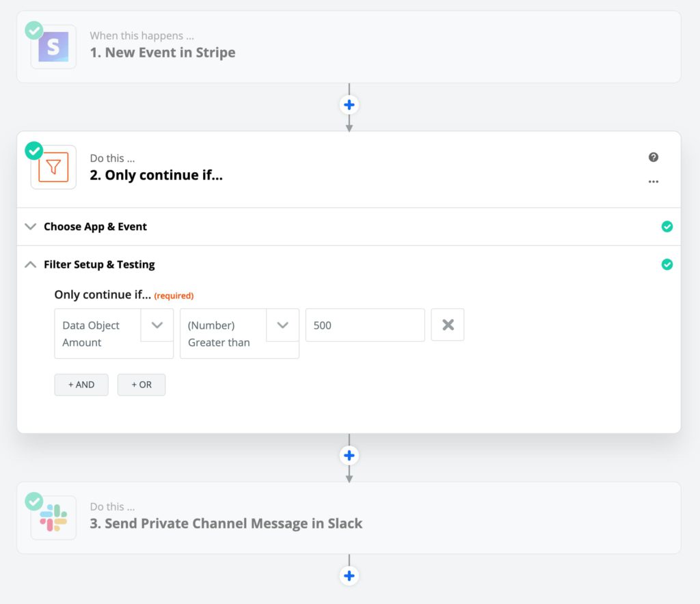Add a step after the filter step

point(349,455)
